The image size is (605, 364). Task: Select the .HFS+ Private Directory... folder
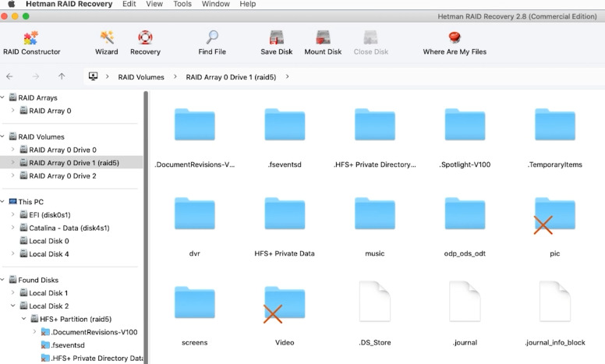(x=375, y=125)
